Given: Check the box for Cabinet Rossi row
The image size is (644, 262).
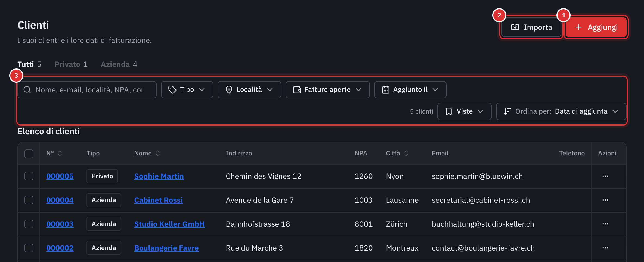Looking at the screenshot, I should coord(29,200).
